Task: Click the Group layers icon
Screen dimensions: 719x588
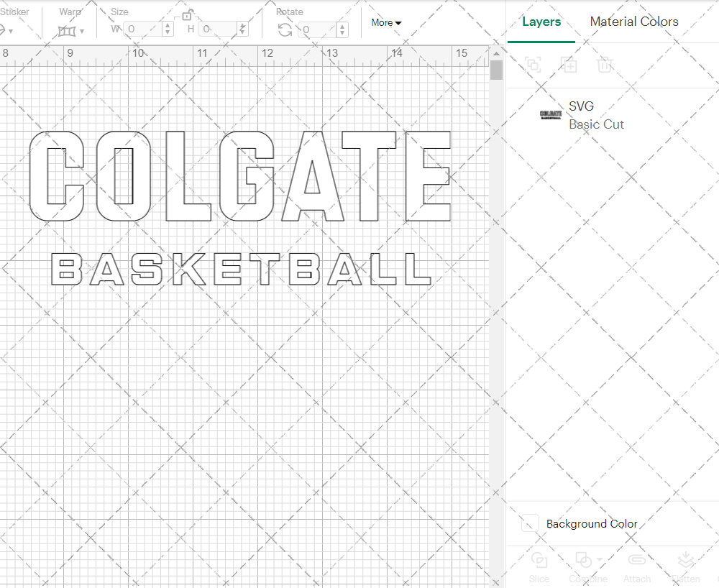Action: 533,65
